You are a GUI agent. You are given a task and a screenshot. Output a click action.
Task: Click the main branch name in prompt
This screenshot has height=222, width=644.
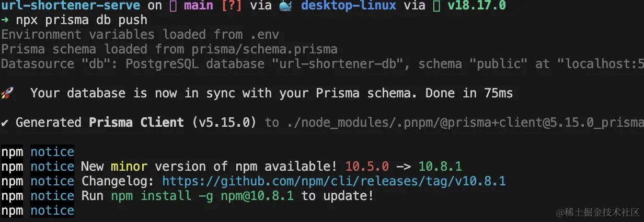click(198, 6)
